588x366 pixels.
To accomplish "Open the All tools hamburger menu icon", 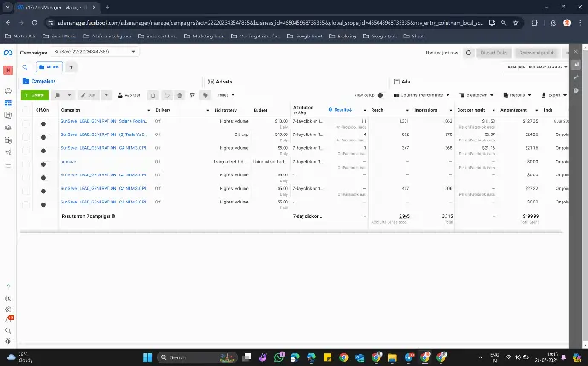I will (8, 165).
